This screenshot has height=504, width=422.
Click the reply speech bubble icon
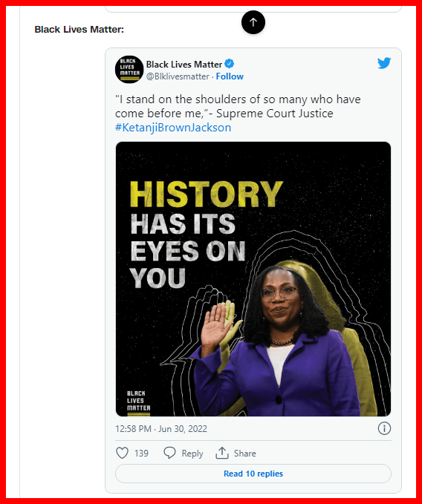pyautogui.click(x=169, y=453)
